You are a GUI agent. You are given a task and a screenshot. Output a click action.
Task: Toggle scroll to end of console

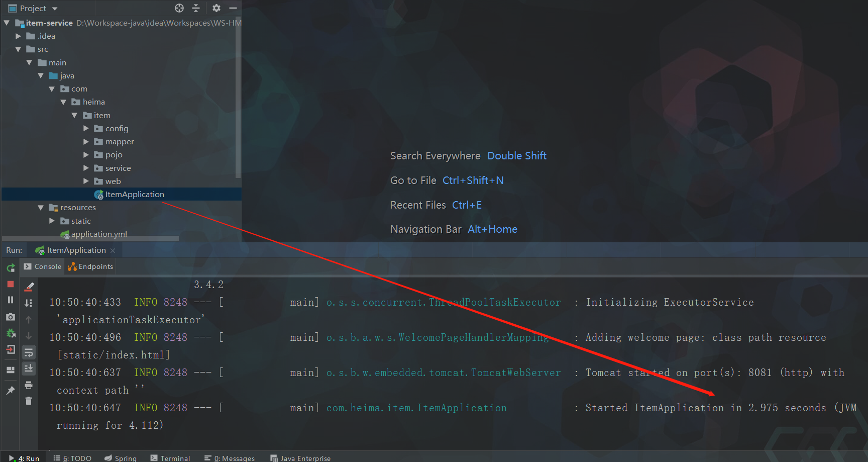pyautogui.click(x=29, y=368)
